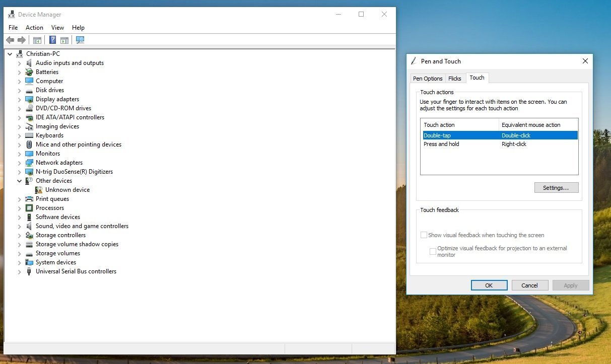This screenshot has height=364, width=611.
Task: Click the Apply button
Action: tap(571, 285)
